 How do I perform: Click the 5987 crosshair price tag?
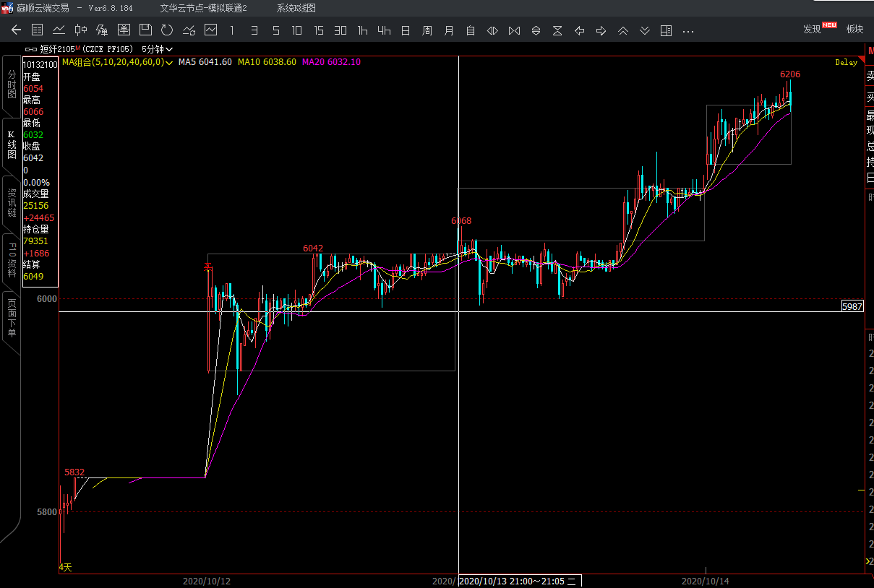pos(853,306)
